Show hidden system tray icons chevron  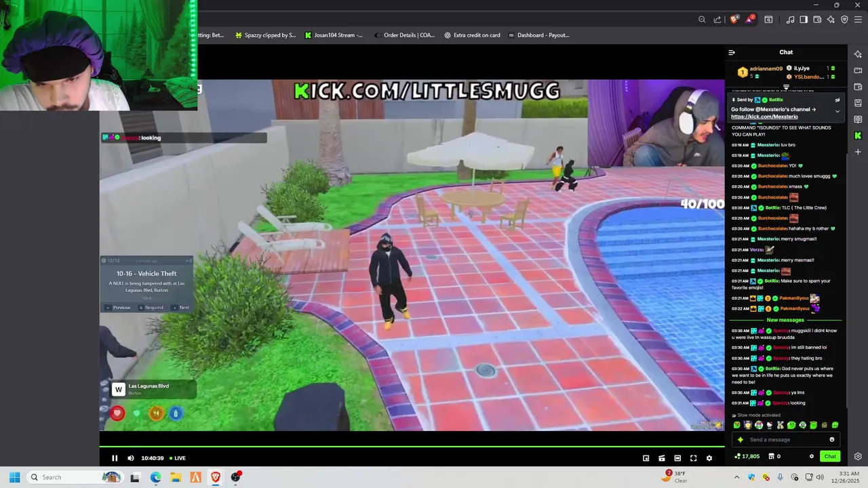736,477
